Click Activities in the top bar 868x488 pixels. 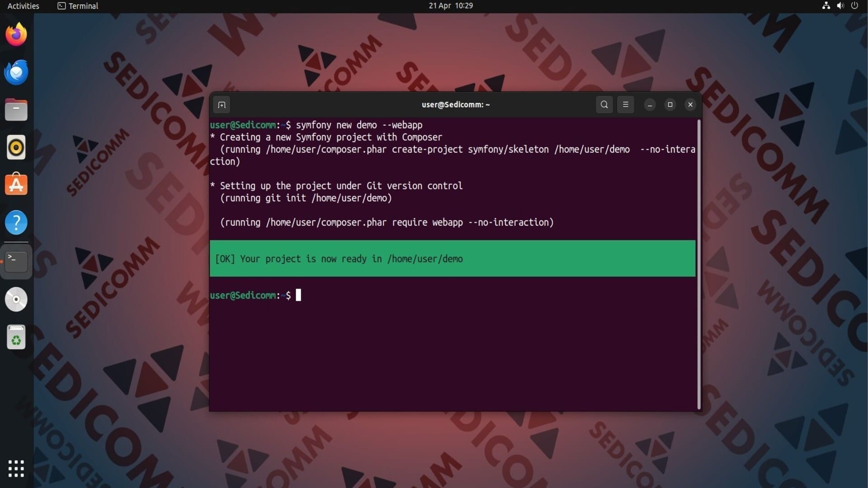(x=23, y=6)
